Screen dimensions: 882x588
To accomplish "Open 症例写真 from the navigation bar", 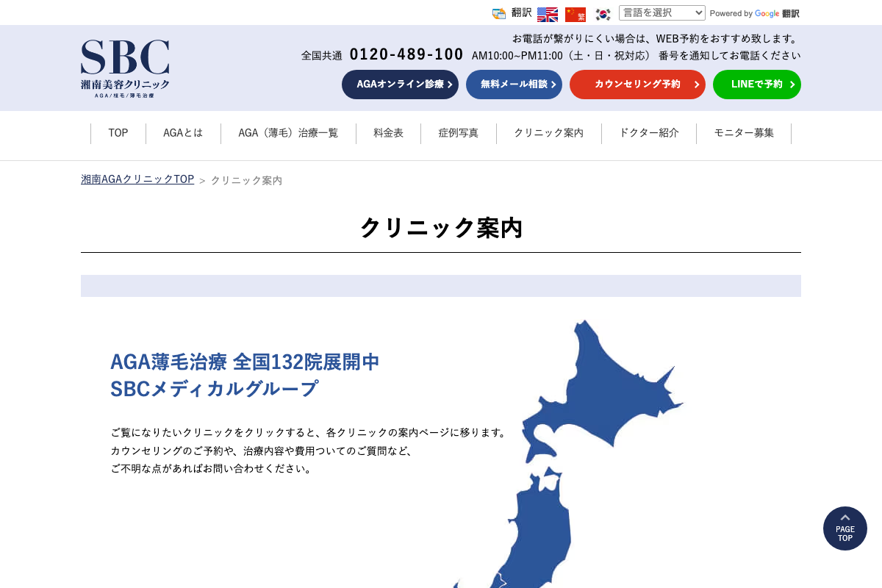I will [x=458, y=133].
